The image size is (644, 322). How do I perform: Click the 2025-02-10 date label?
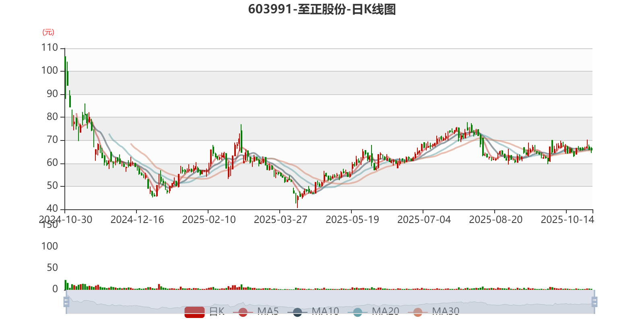(209, 220)
